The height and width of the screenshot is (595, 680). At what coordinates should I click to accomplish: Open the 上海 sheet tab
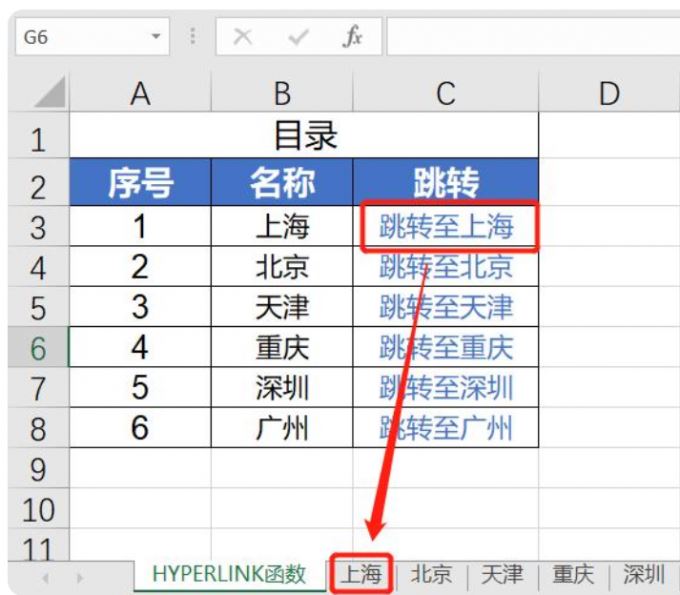[361, 574]
